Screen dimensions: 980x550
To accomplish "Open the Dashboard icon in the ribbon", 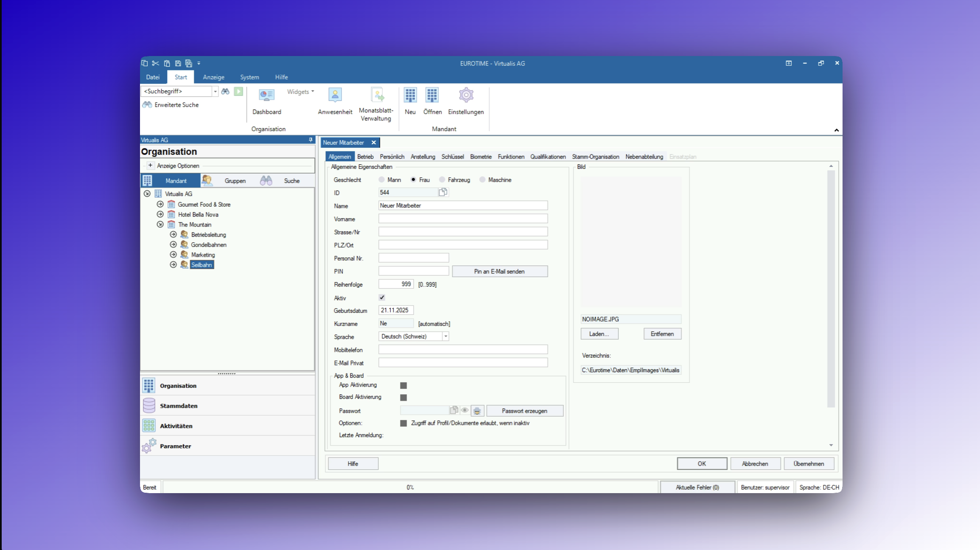I will pyautogui.click(x=266, y=96).
